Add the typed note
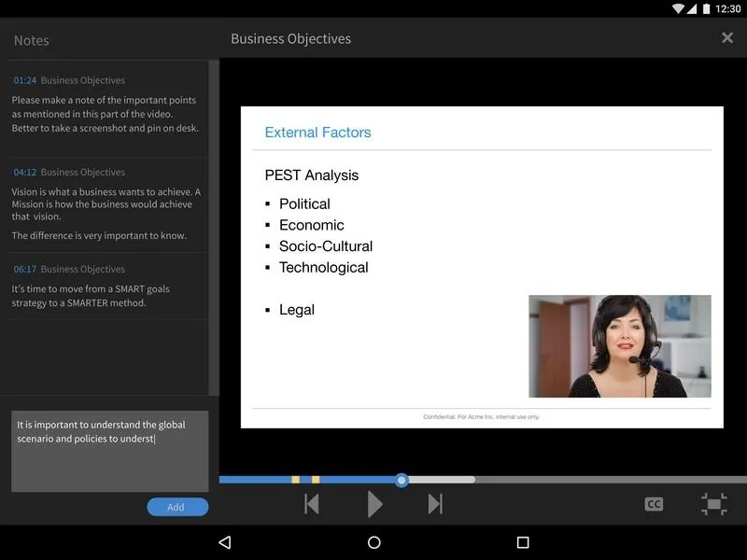The width and height of the screenshot is (747, 560). (177, 507)
